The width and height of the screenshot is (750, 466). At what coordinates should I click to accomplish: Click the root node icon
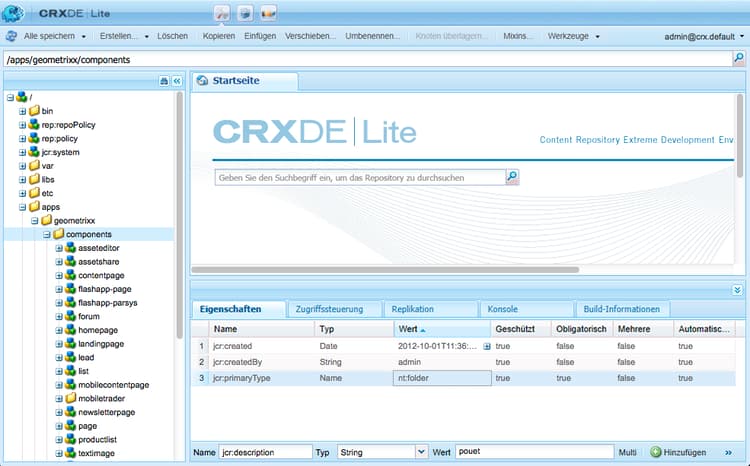point(22,97)
